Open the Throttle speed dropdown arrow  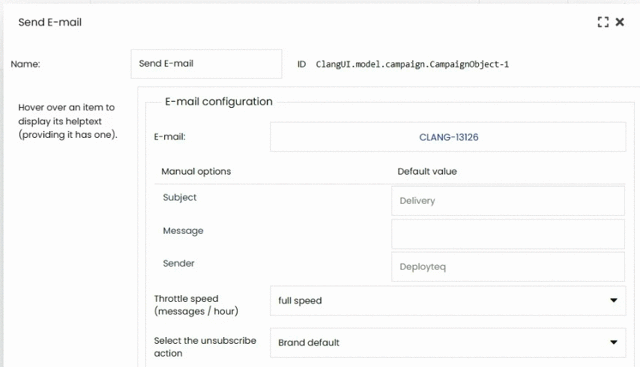tap(613, 300)
